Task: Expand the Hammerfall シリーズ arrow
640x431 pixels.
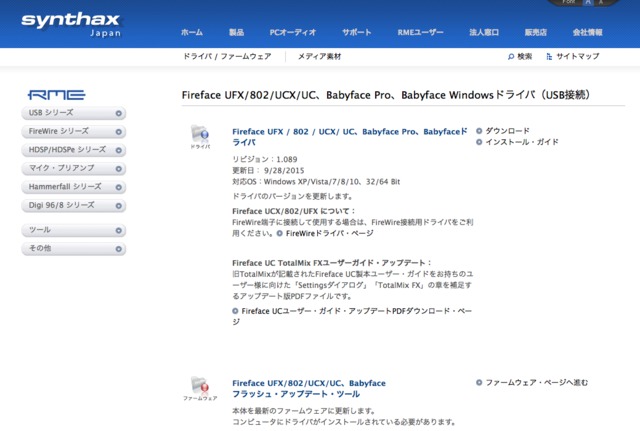Action: 118,187
